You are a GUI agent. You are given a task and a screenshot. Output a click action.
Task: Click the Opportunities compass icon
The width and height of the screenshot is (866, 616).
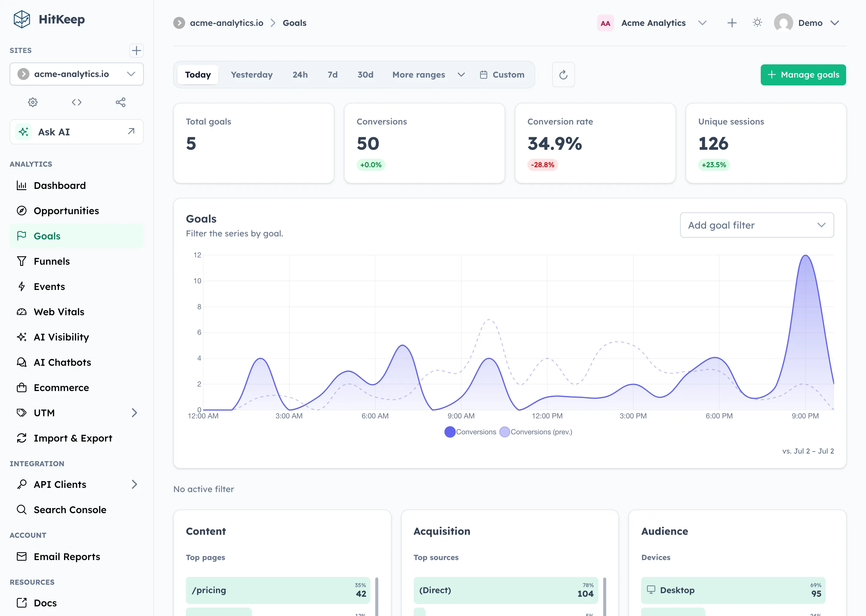pos(22,211)
